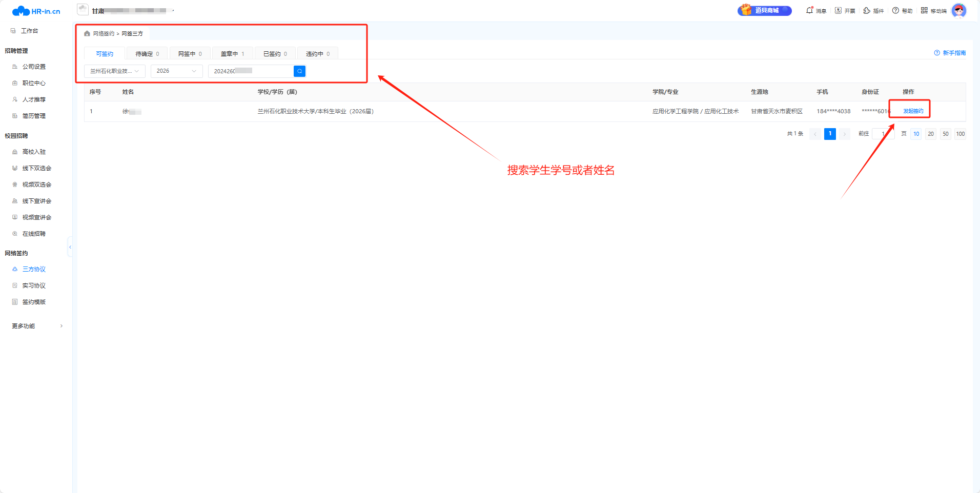Click the home icon in breadcrumb
This screenshot has height=493, width=980.
(x=87, y=34)
